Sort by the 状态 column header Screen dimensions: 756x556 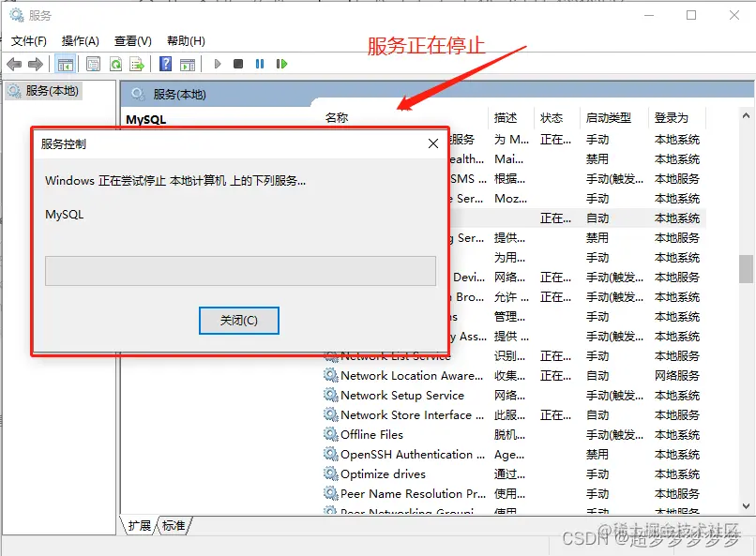[x=556, y=117]
